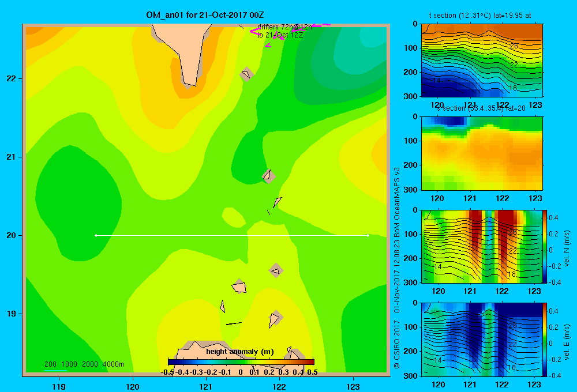577x392 pixels.
Task: Open the temperature section panel
Action: coord(482,61)
